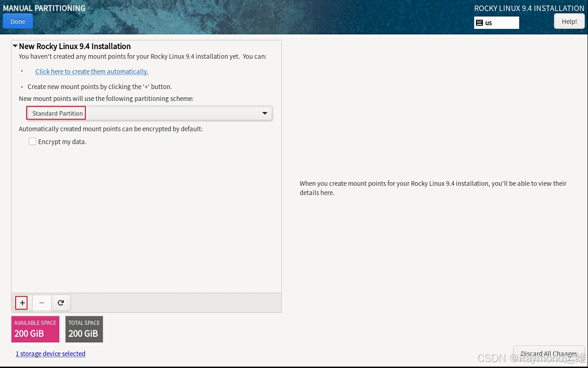Screen dimensions: 588x368
Task: Add a new mount point with plus icon
Action: (22, 303)
